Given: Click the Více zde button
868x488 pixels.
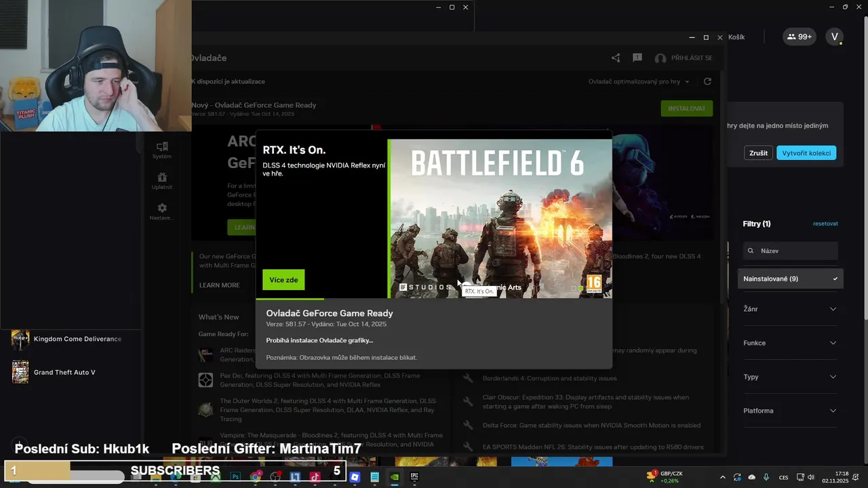Looking at the screenshot, I should tap(283, 280).
